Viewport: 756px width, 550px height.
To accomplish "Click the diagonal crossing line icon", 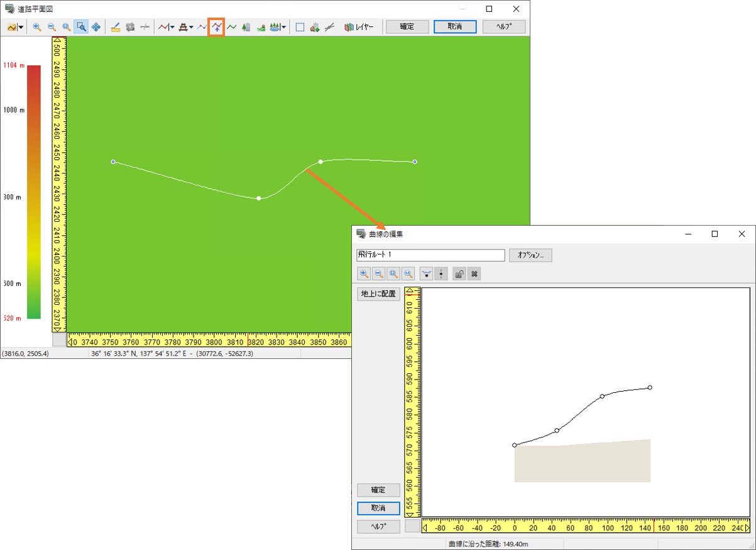I will [x=329, y=27].
